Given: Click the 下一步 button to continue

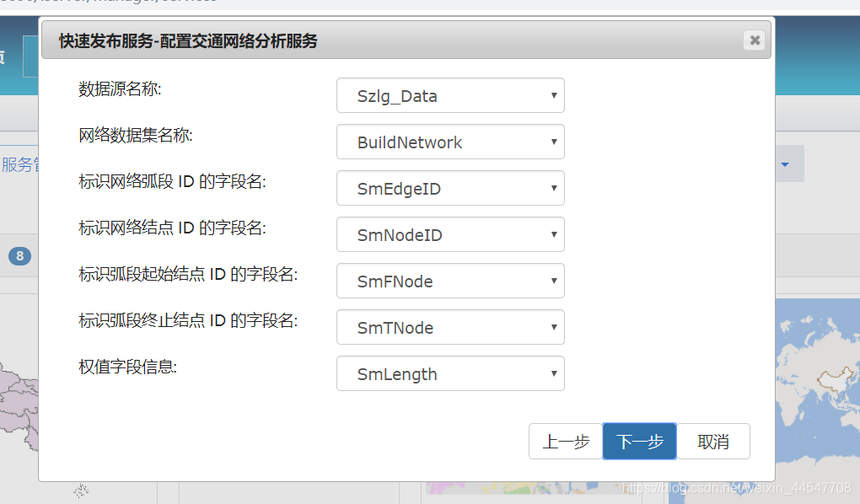Looking at the screenshot, I should click(639, 441).
